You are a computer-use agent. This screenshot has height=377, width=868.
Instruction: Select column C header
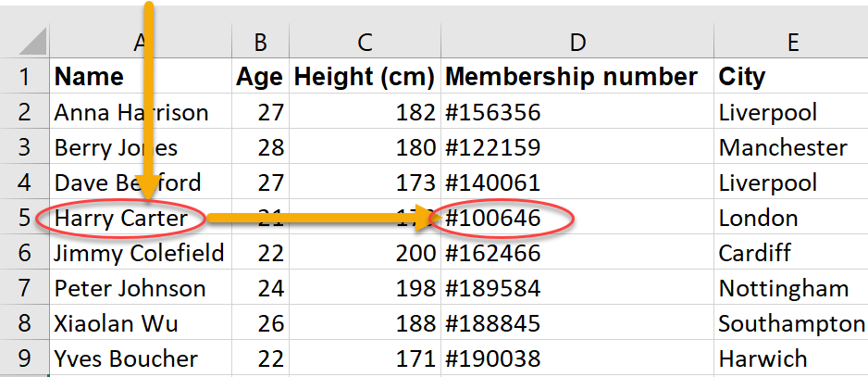click(x=364, y=42)
